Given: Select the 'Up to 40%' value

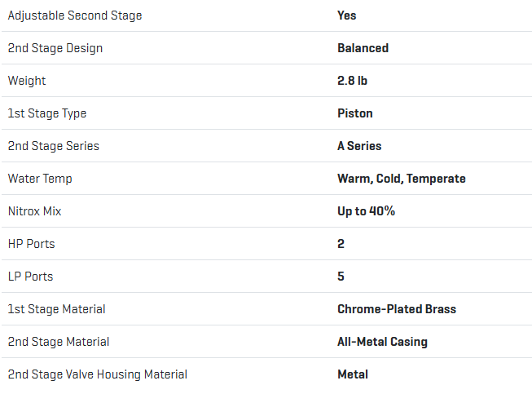Looking at the screenshot, I should 366,211.
